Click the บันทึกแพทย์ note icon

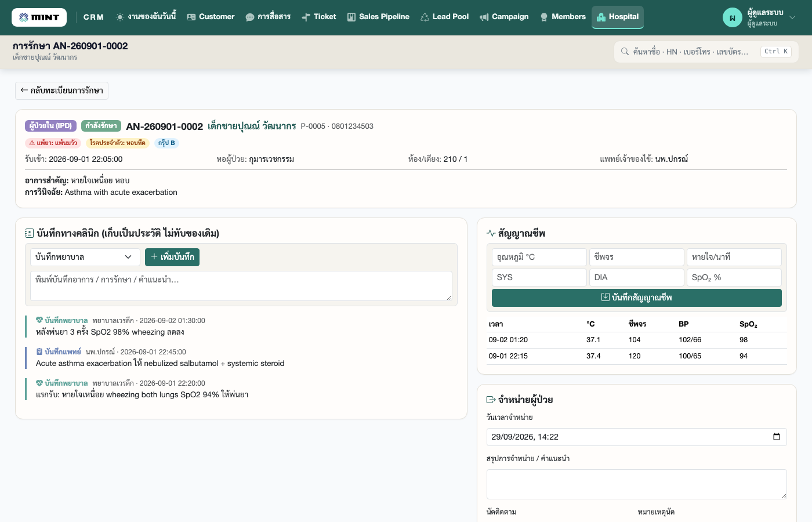[39, 351]
